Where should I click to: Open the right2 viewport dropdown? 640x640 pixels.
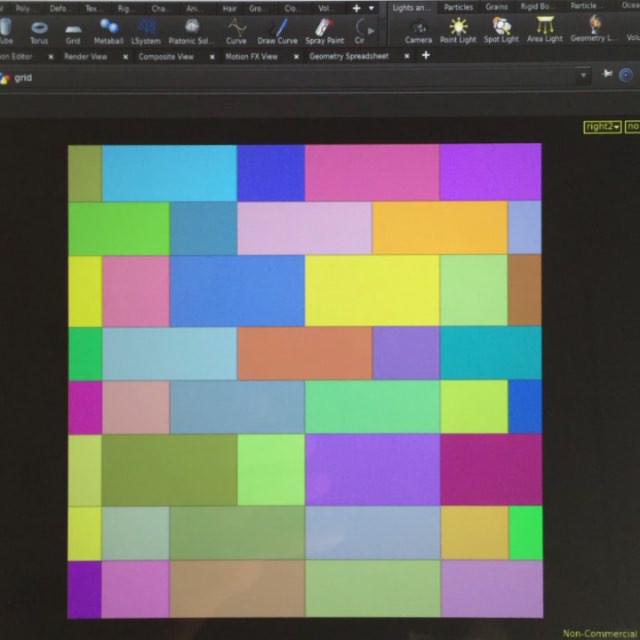point(603,127)
